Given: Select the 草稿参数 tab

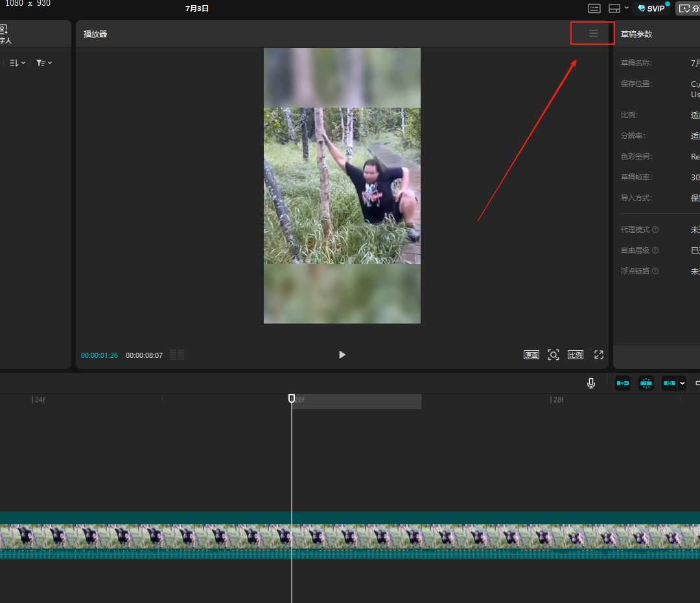Looking at the screenshot, I should tap(636, 34).
